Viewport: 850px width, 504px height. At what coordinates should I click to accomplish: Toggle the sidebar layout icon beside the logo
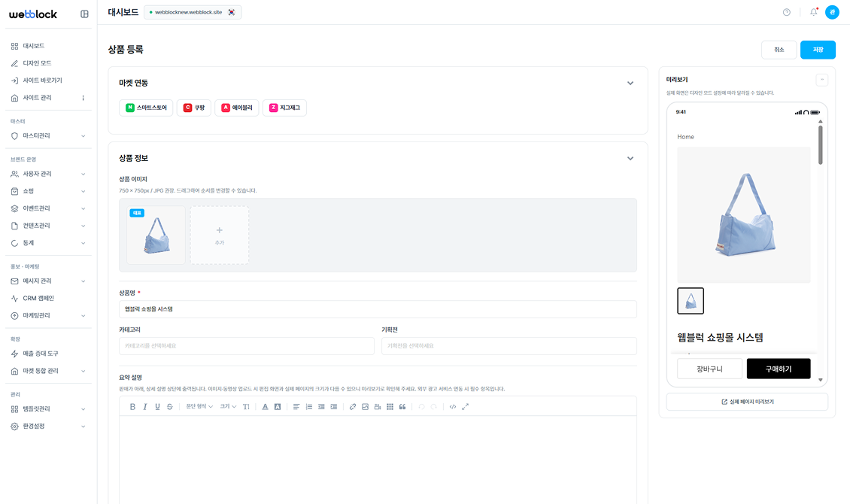84,14
